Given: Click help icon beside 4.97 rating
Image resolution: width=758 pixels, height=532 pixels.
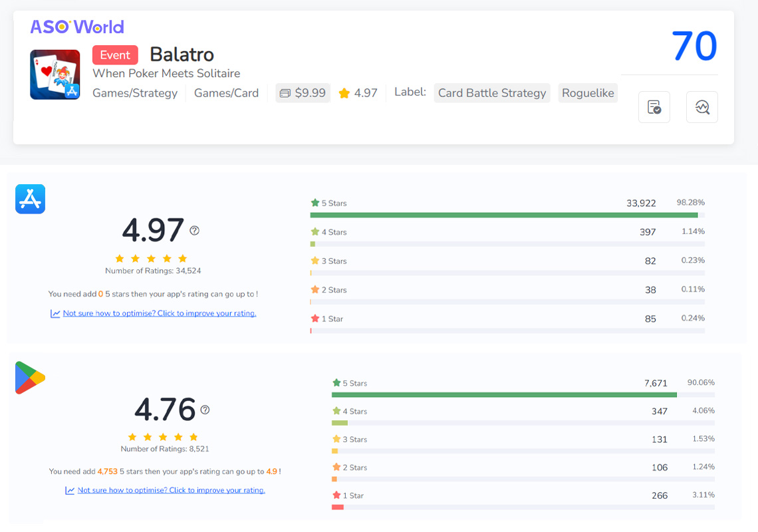Looking at the screenshot, I should point(194,231).
